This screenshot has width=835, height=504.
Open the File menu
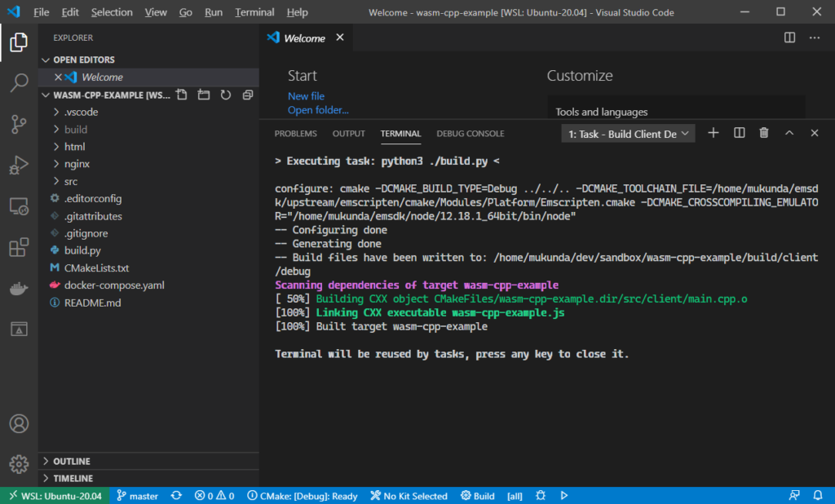pyautogui.click(x=41, y=11)
